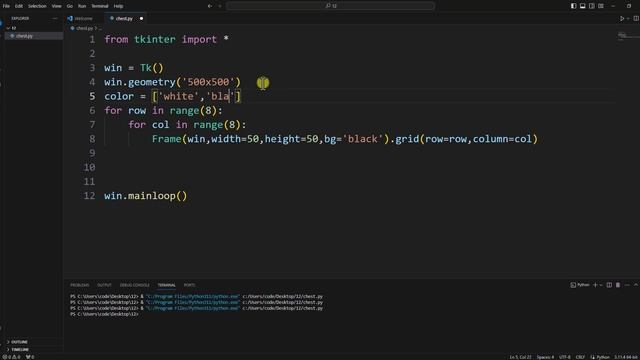
Task: Kill terminal with trash icon
Action: 618,285
